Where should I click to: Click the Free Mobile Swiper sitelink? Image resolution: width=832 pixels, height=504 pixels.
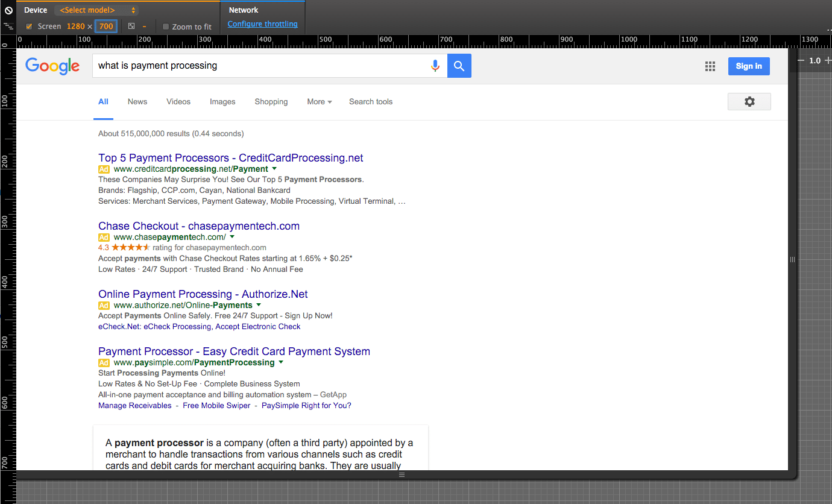tap(216, 406)
